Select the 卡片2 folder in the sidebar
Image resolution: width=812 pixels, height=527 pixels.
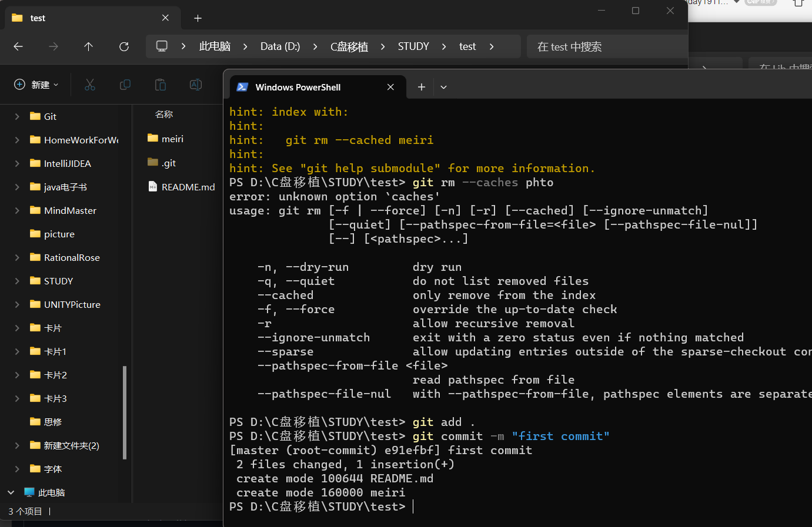[x=48, y=375]
